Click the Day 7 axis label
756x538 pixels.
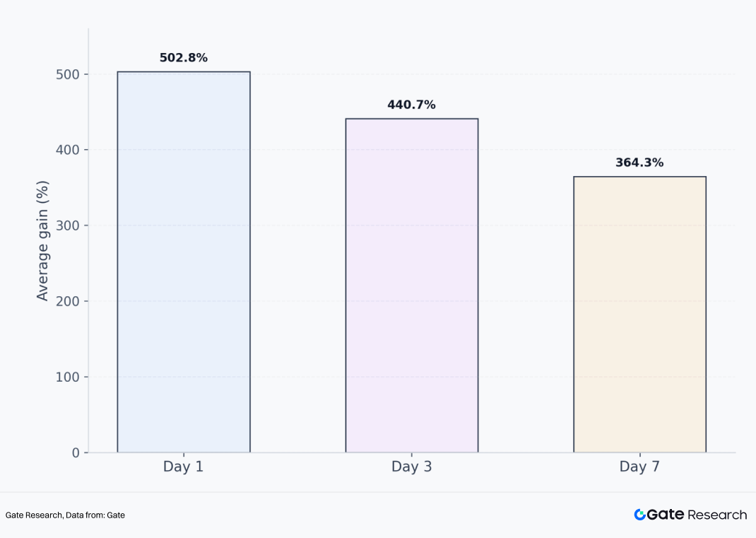point(639,467)
